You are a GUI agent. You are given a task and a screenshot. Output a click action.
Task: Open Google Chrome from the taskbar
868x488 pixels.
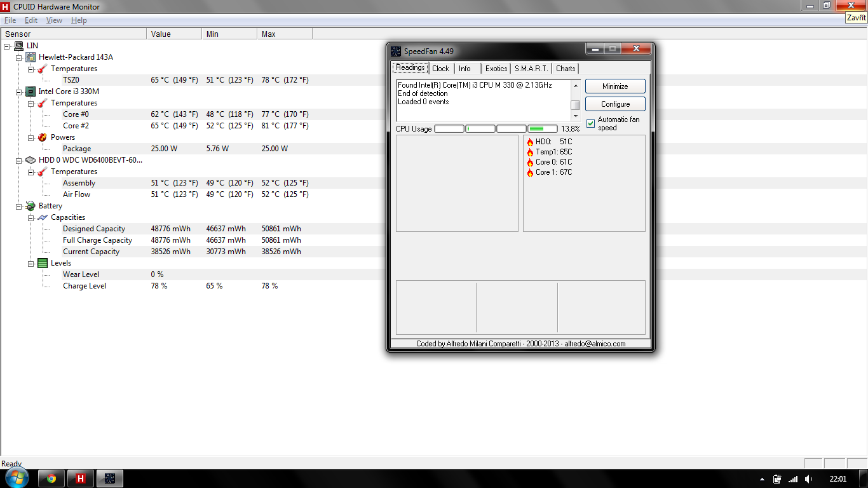point(51,478)
